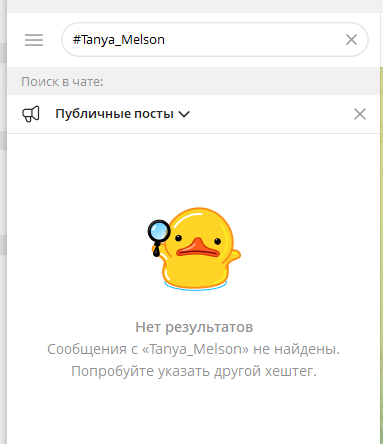
Task: Click the Сообщения с «Tanya_Melson» не найдены message
Action: (x=193, y=349)
